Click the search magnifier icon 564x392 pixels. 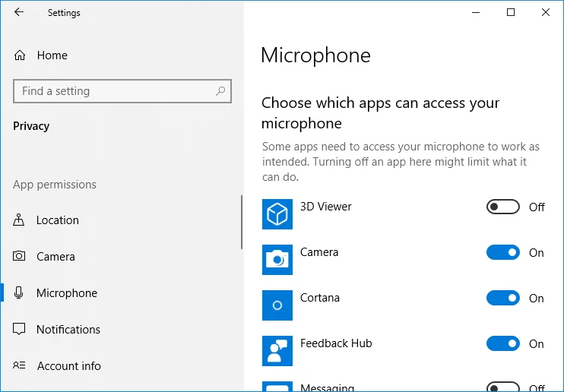(x=220, y=91)
